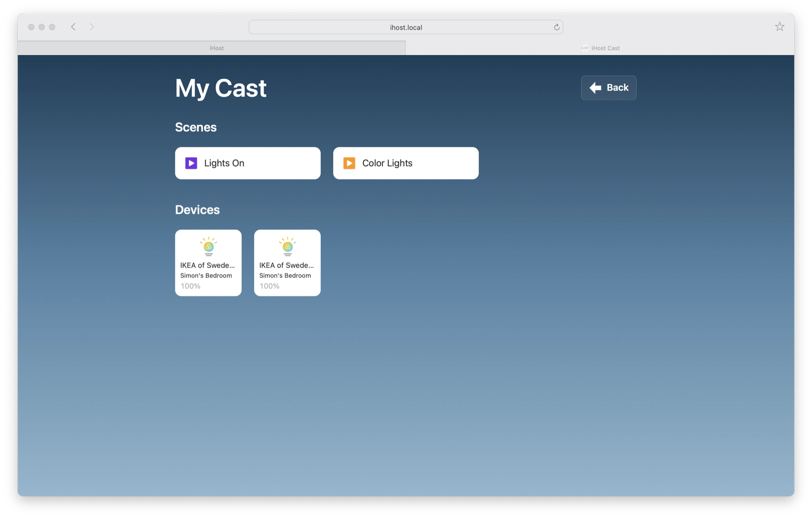Click the second device's 100% value

pyautogui.click(x=270, y=286)
